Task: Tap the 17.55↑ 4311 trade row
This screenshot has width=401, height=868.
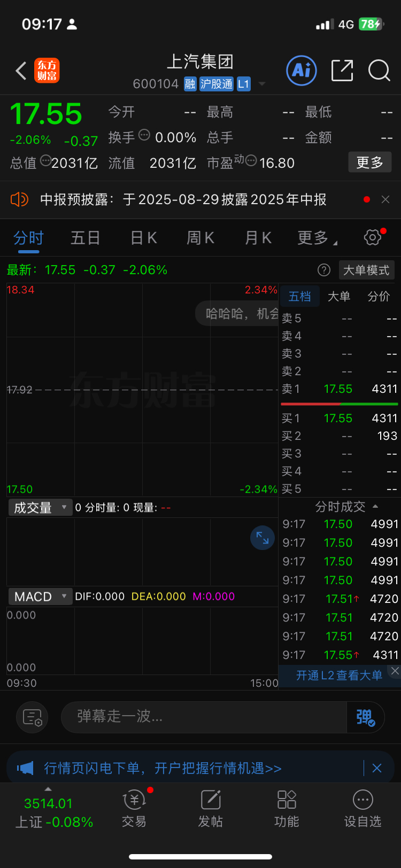Action: pos(340,655)
